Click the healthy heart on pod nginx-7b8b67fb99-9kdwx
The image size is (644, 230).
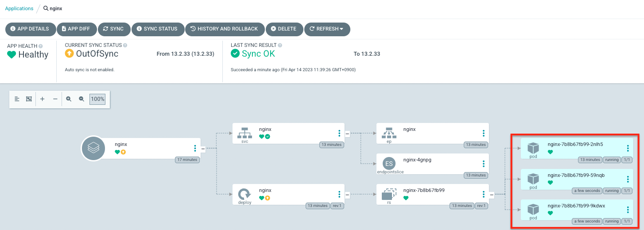pyautogui.click(x=551, y=213)
